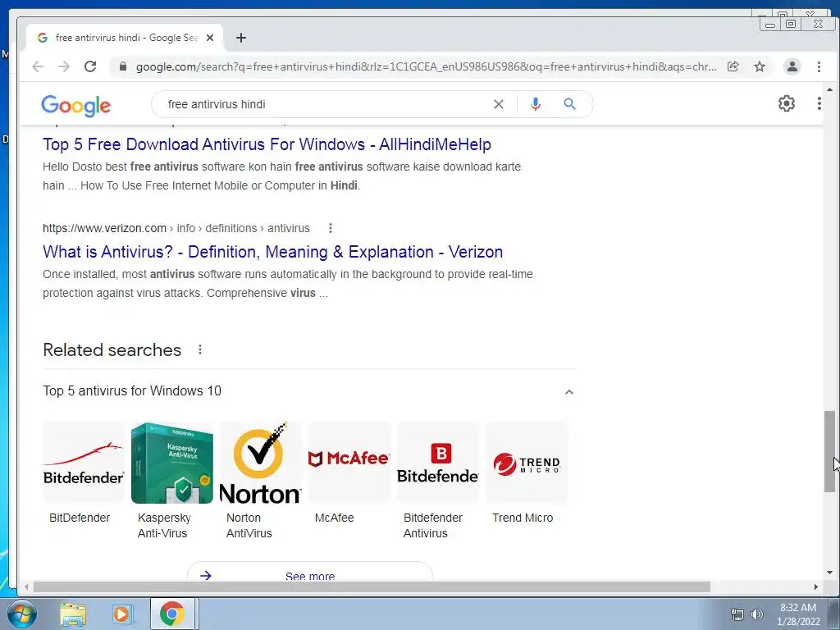
Task: Open the dots menu beside Related searches
Action: [200, 349]
